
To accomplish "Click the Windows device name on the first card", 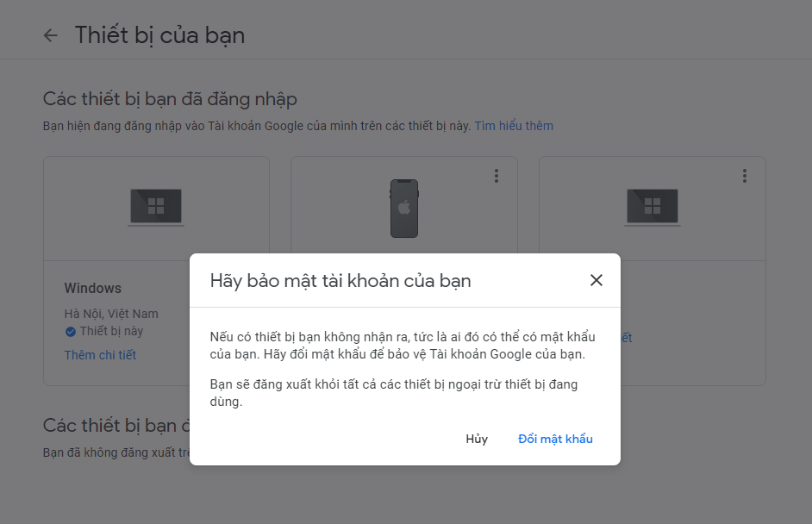I will pyautogui.click(x=93, y=288).
